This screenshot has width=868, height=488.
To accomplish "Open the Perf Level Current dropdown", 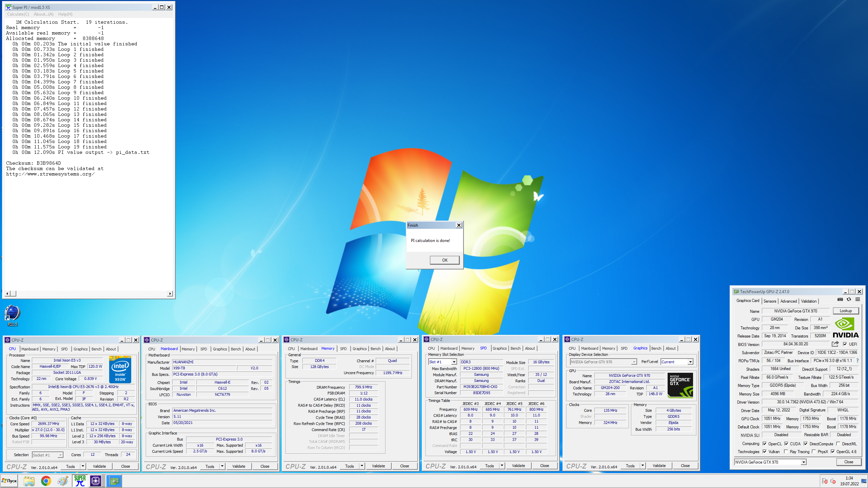I will pyautogui.click(x=677, y=362).
